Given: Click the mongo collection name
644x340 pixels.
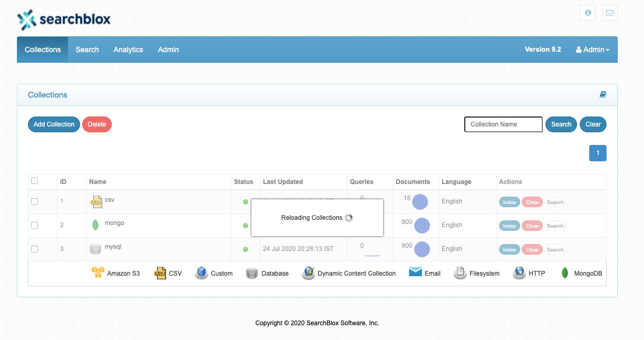Looking at the screenshot, I should click(114, 223).
